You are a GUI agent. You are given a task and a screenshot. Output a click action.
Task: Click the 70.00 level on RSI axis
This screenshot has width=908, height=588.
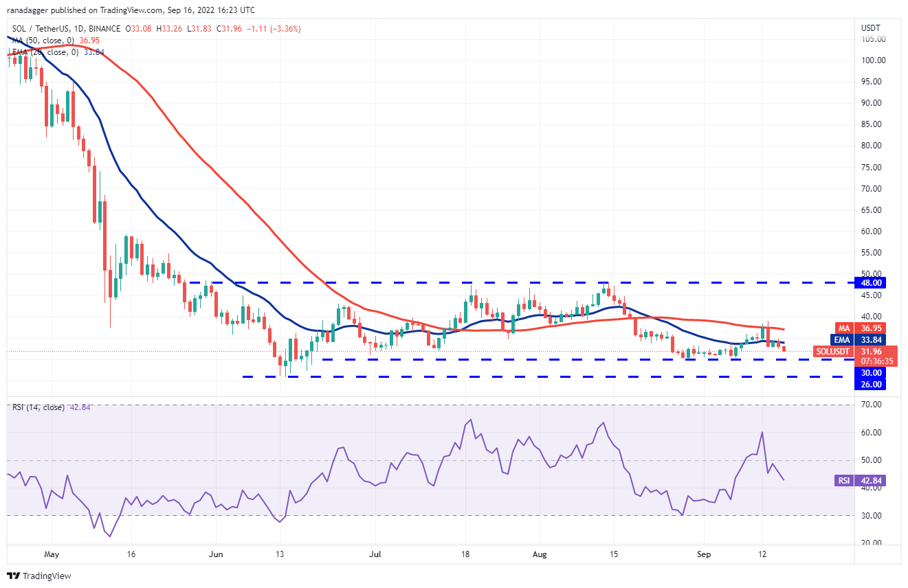[x=870, y=405]
